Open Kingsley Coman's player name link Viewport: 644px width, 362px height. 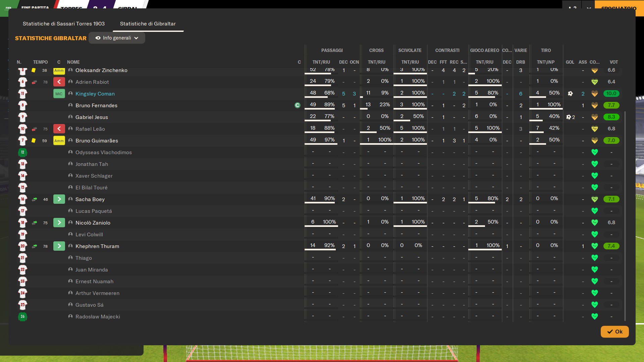pyautogui.click(x=95, y=94)
